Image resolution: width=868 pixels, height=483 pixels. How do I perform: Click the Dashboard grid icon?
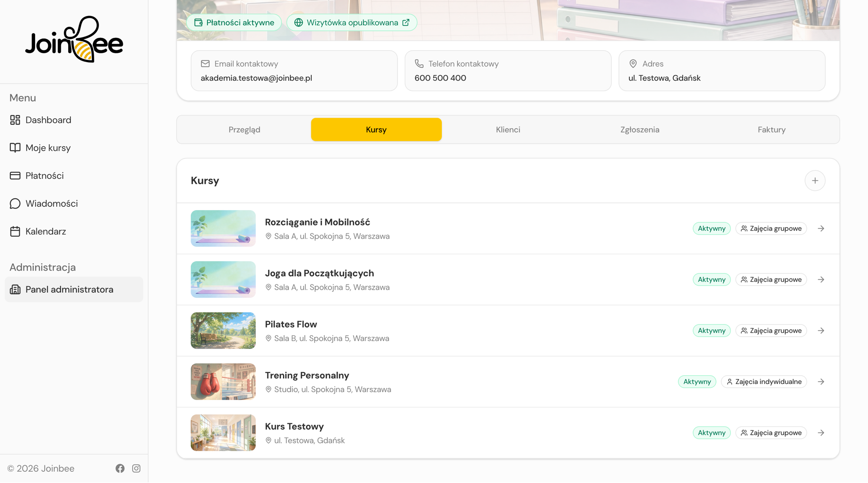[x=15, y=120]
